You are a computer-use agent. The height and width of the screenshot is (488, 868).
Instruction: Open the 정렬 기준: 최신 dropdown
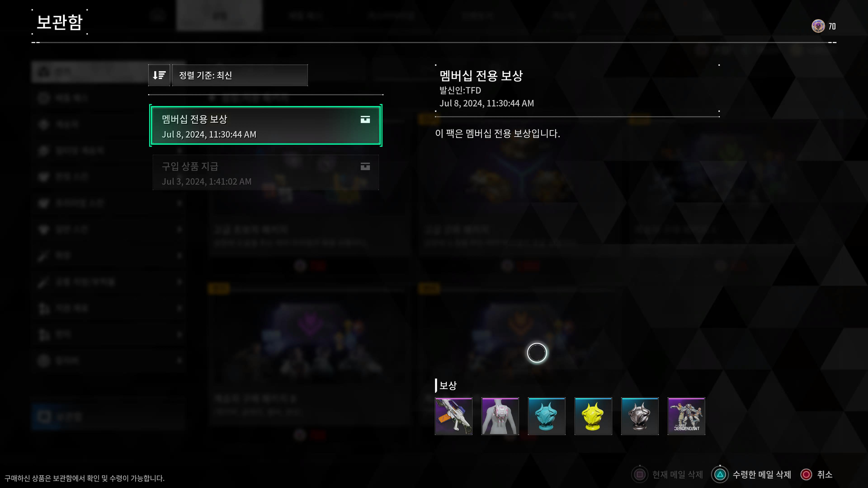pyautogui.click(x=240, y=75)
